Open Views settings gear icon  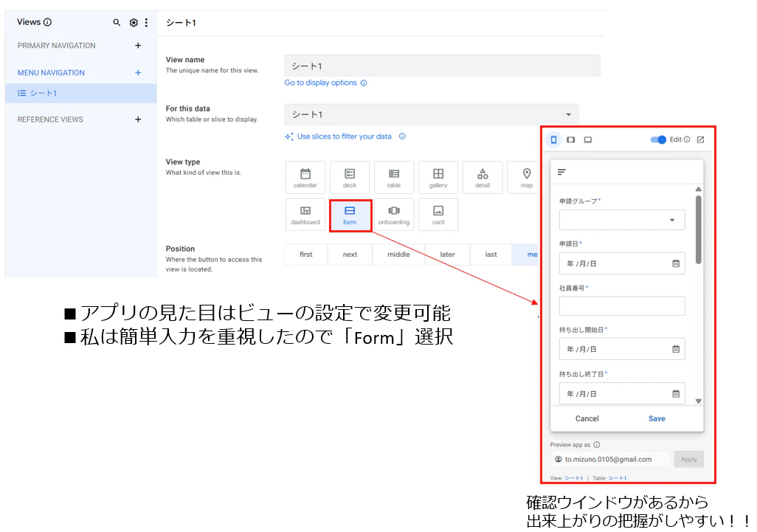[x=134, y=22]
